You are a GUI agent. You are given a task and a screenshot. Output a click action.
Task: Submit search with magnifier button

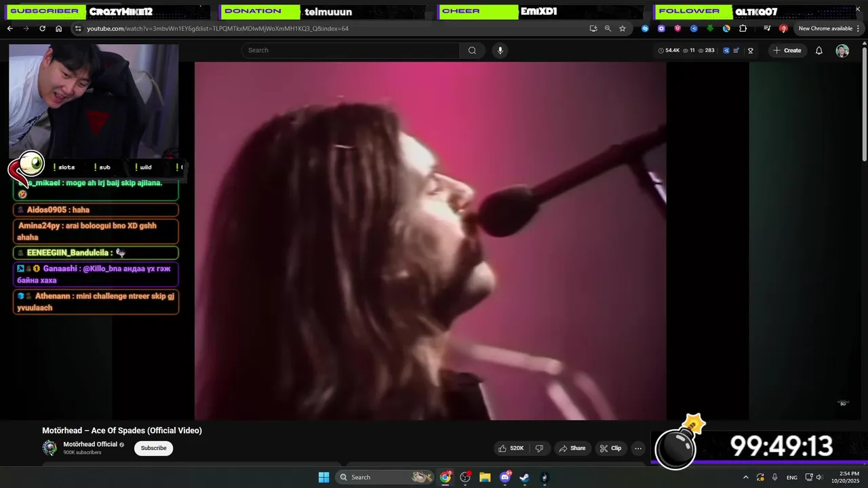tap(472, 50)
